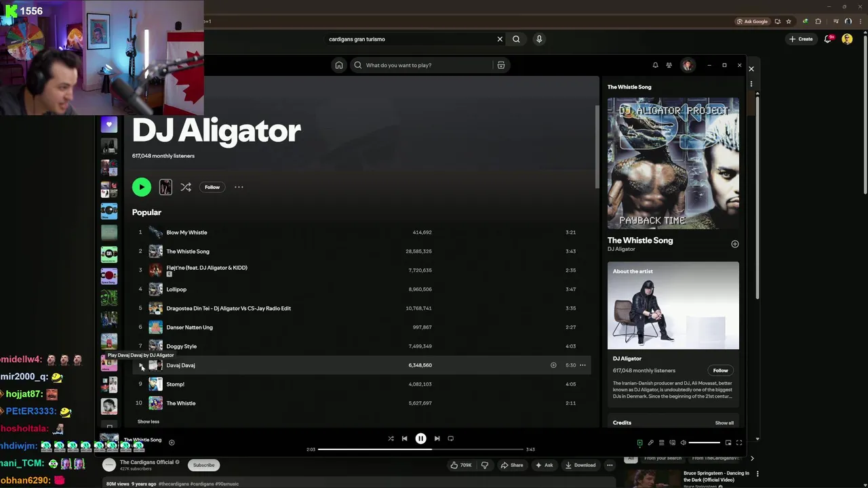
Task: Start YouTube voice search microphone
Action: (539, 39)
